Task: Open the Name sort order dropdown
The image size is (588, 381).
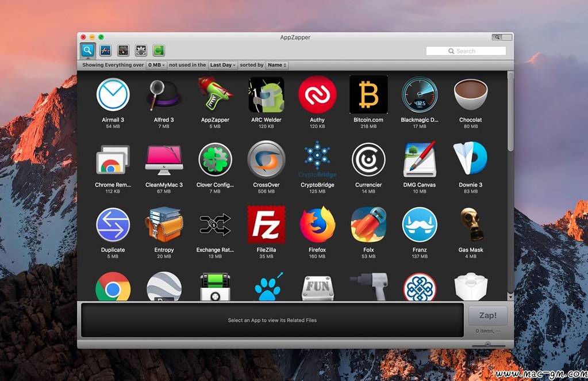Action: click(276, 65)
